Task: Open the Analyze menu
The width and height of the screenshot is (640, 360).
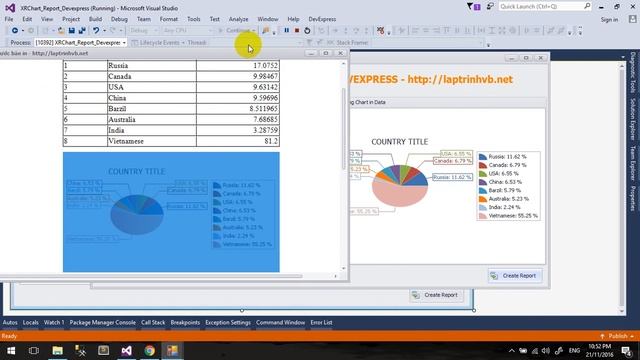Action: click(238, 19)
